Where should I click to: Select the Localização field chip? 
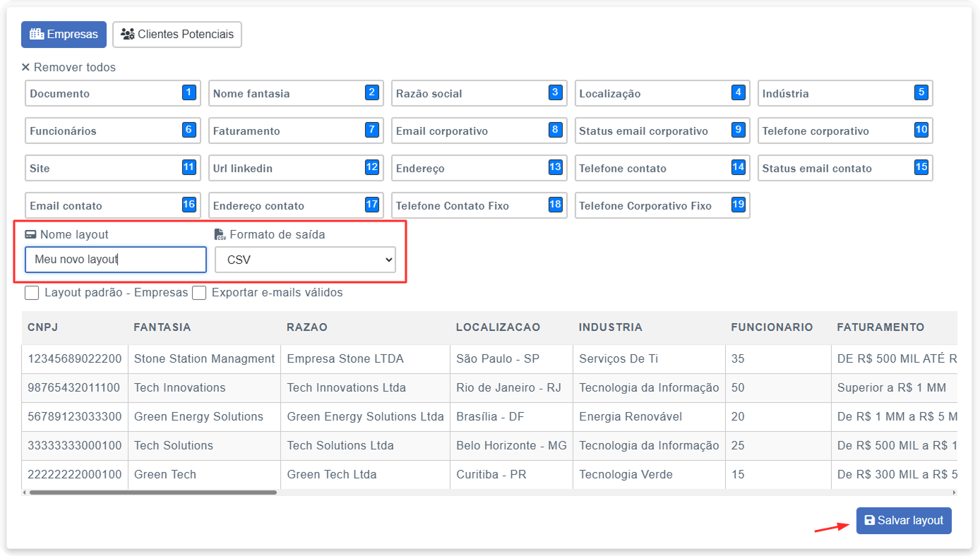pyautogui.click(x=662, y=93)
